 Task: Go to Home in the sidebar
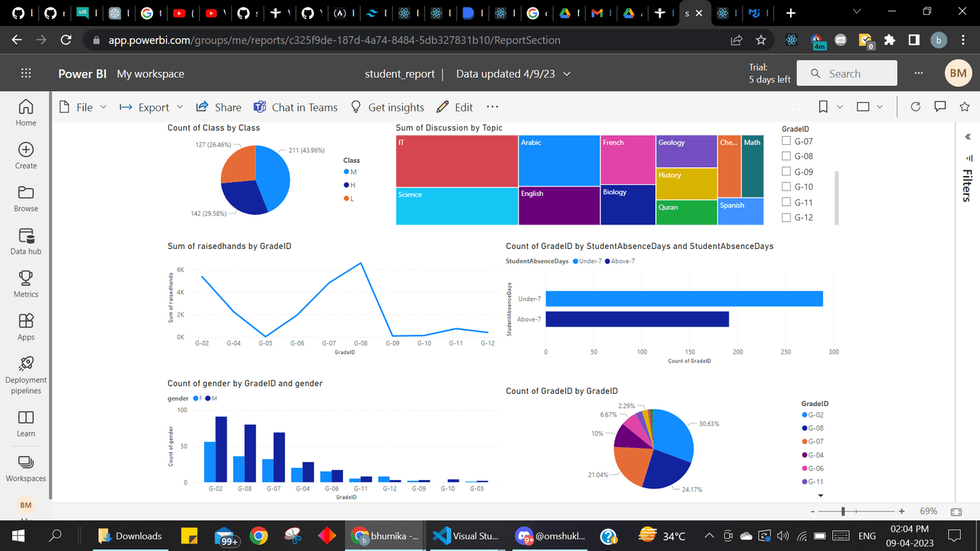pos(26,112)
